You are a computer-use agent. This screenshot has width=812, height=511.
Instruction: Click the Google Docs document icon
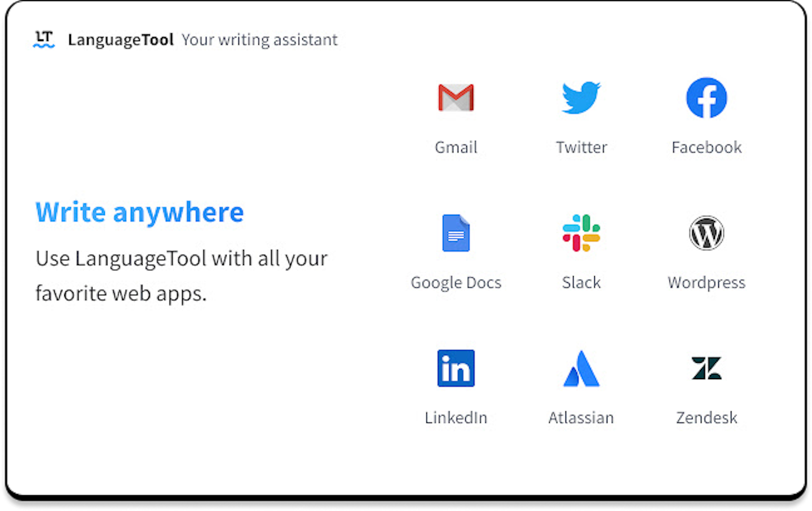[456, 233]
